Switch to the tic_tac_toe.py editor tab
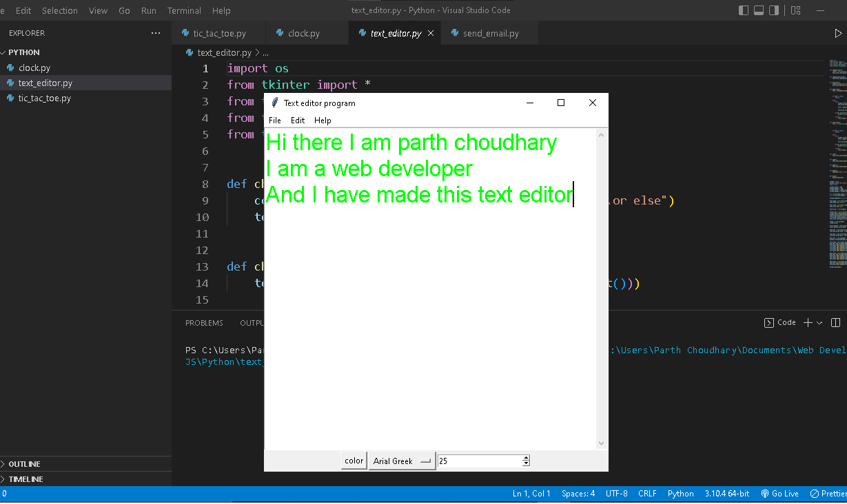847x504 pixels. pyautogui.click(x=219, y=33)
